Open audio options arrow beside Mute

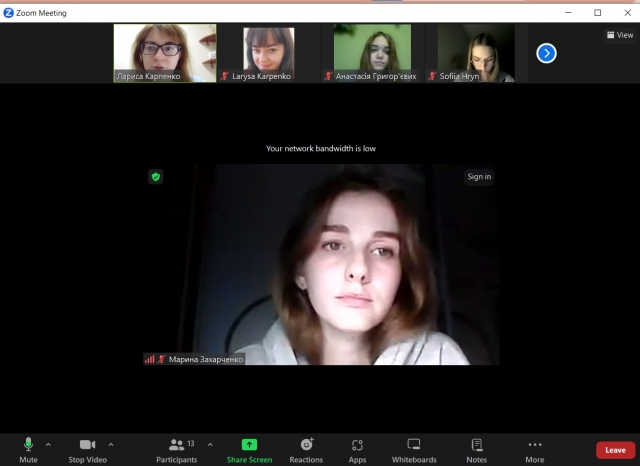pos(48,444)
